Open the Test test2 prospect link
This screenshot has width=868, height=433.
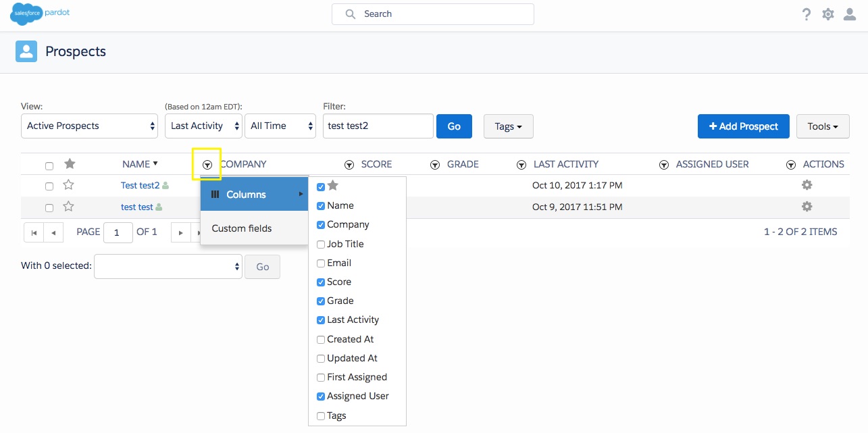[140, 185]
